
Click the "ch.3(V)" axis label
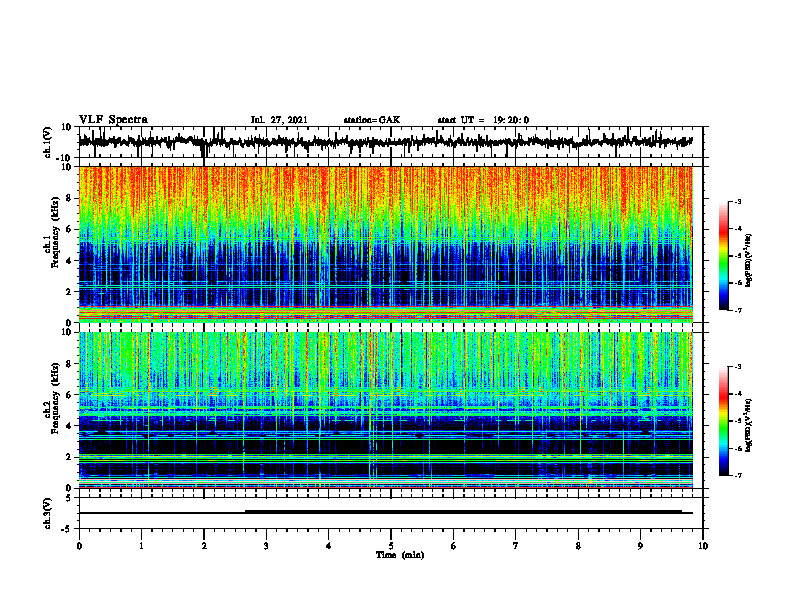pyautogui.click(x=48, y=513)
